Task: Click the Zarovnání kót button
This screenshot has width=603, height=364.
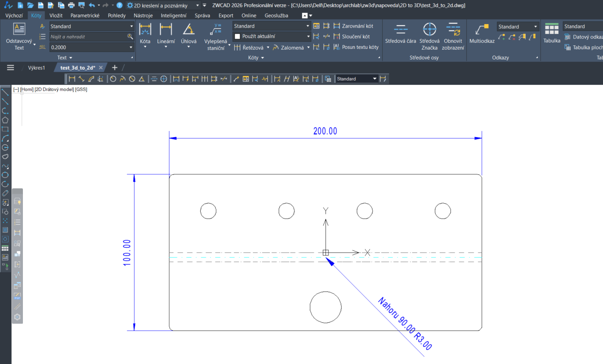Action: (353, 26)
